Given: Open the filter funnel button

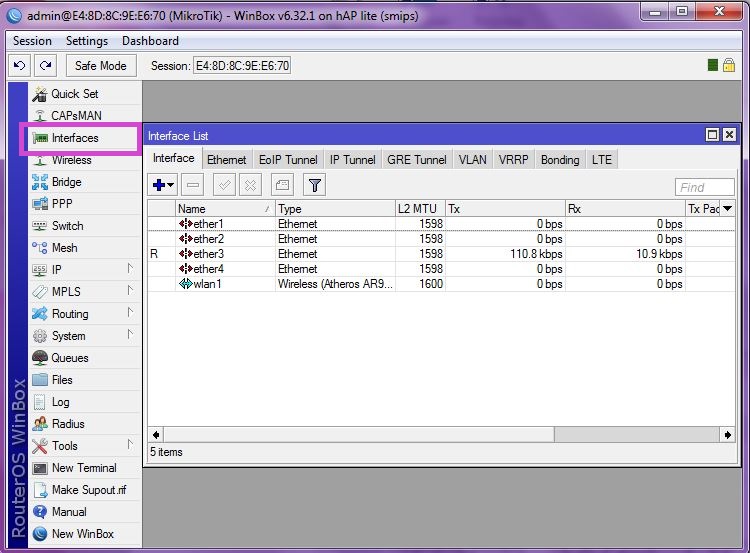Looking at the screenshot, I should pos(314,185).
